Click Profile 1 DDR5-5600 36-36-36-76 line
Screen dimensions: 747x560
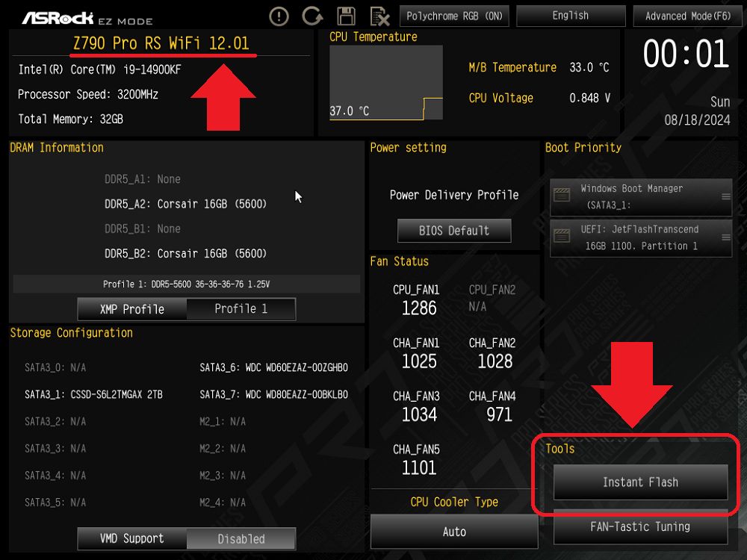(x=186, y=284)
